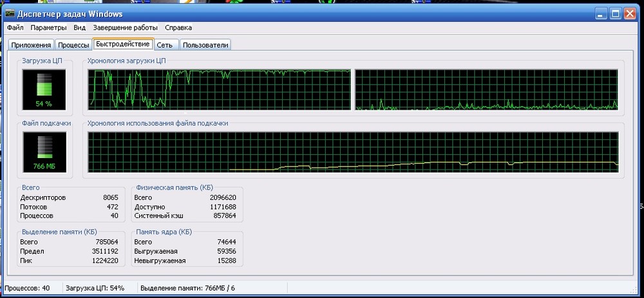Click the first CPU history graph
This screenshot has height=298, width=644.
click(x=220, y=90)
